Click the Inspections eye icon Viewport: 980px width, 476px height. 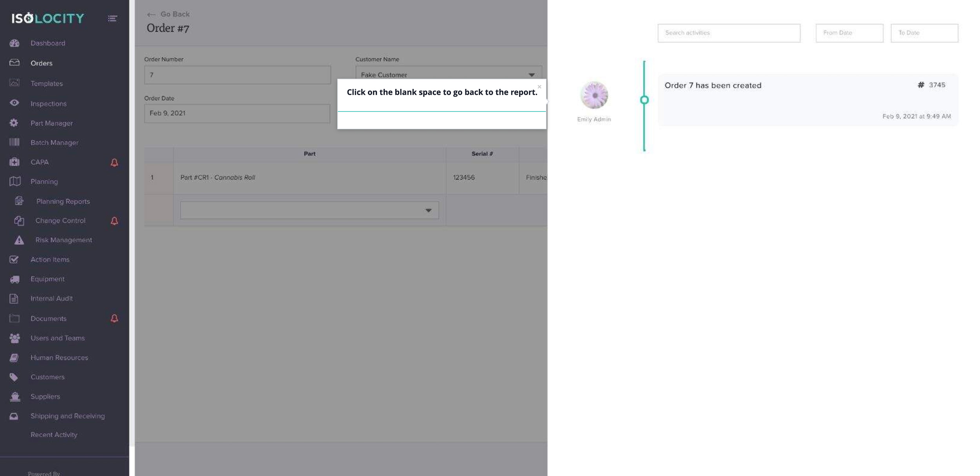[15, 103]
